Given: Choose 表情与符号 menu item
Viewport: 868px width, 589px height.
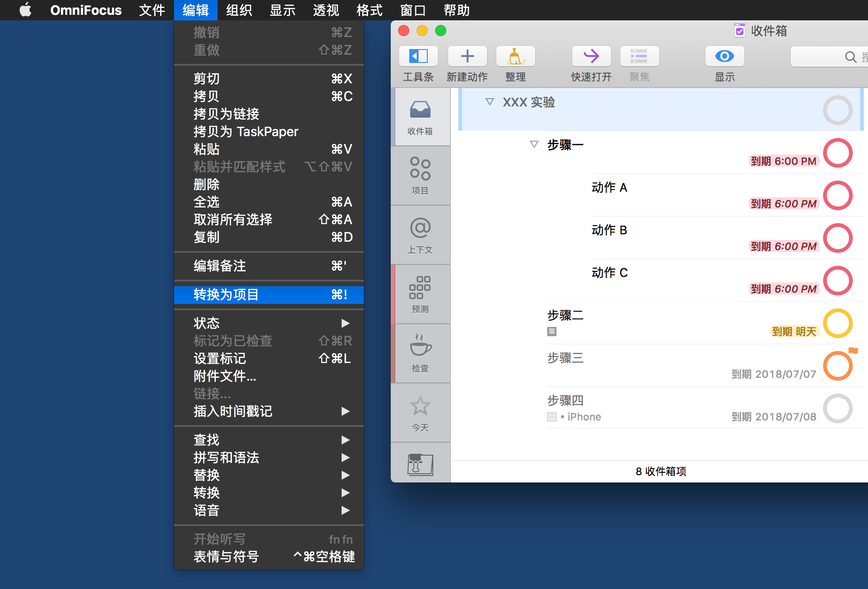Looking at the screenshot, I should click(269, 557).
